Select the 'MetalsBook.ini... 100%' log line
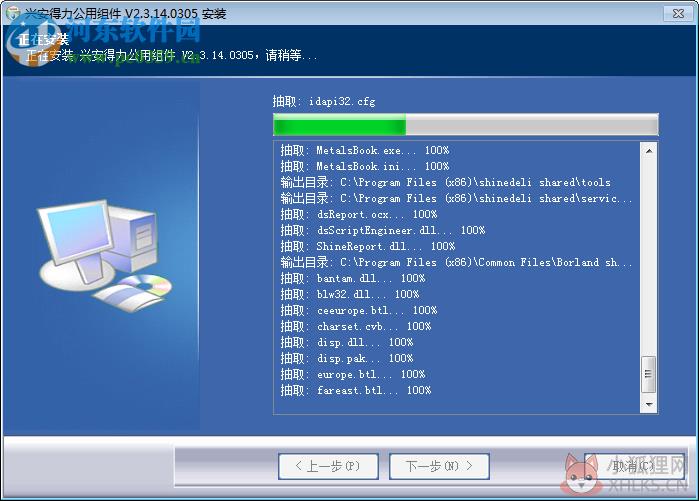 365,166
